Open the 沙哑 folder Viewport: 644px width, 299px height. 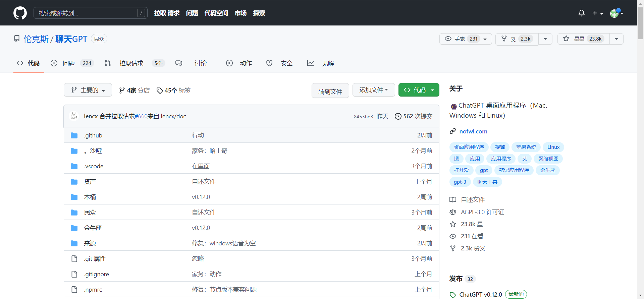(93, 151)
